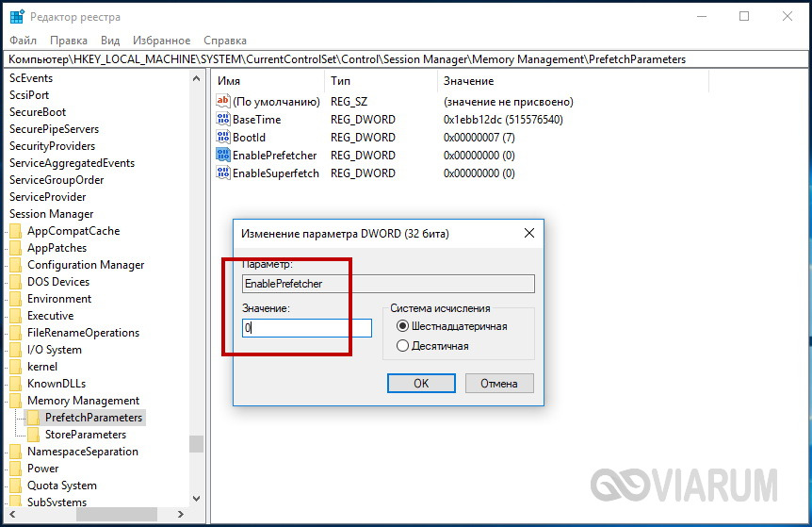812x527 pixels.
Task: Open the Избранное menu
Action: tap(159, 41)
